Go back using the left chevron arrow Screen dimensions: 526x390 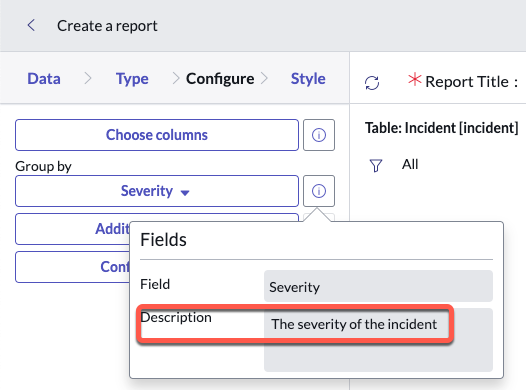(31, 25)
